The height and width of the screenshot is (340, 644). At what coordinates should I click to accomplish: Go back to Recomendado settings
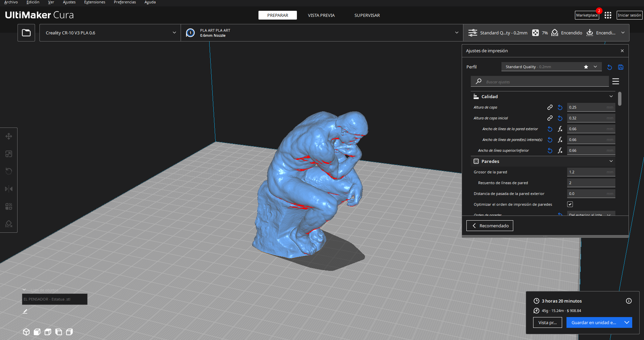coord(490,226)
